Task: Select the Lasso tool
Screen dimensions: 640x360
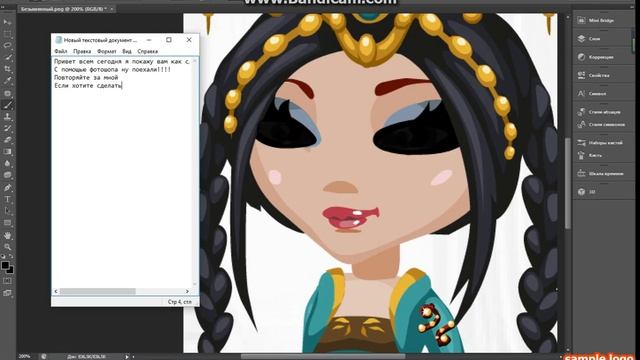Action: tap(7, 45)
